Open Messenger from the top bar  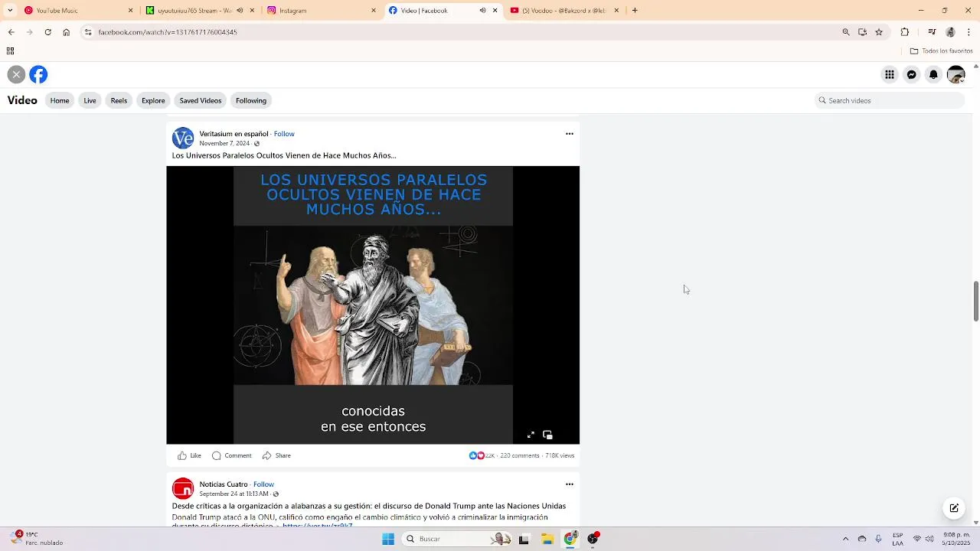[912, 74]
